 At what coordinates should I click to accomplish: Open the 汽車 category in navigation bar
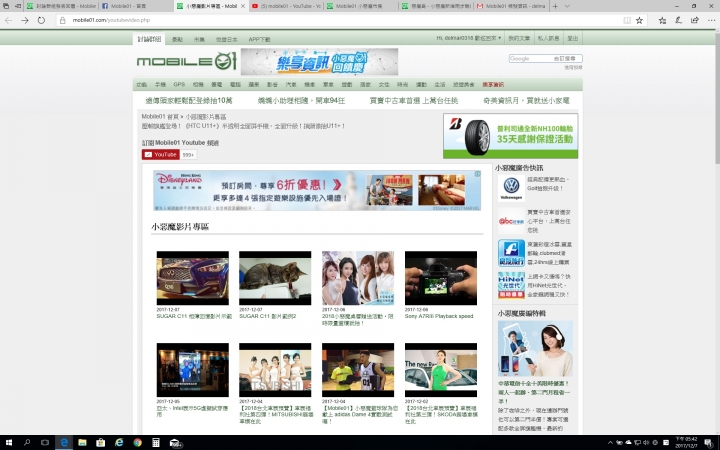point(291,84)
